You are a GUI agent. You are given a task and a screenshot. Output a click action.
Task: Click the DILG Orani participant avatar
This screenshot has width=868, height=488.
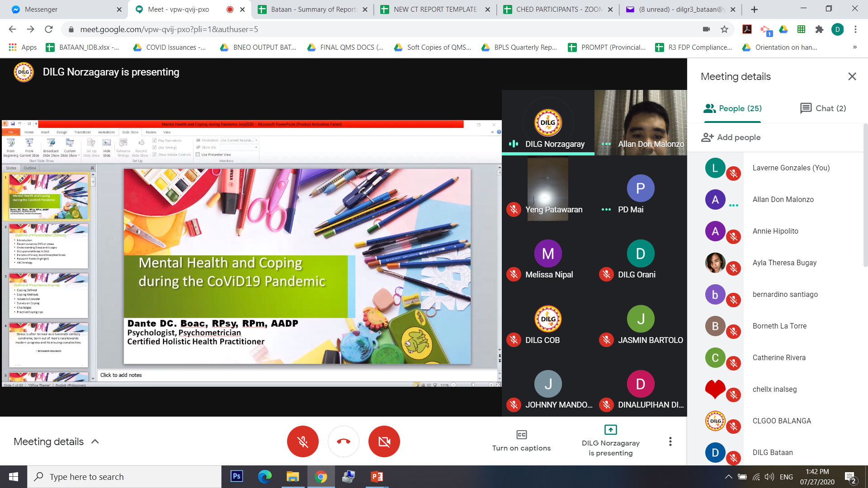[640, 253]
